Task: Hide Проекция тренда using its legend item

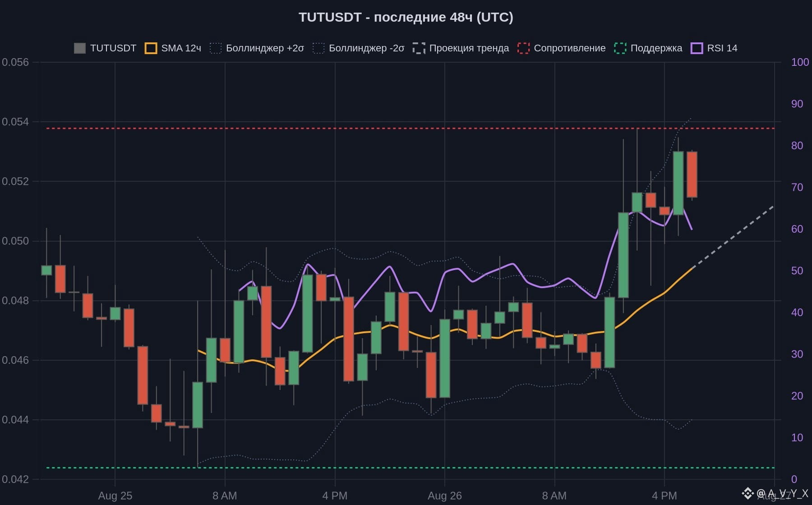Action: pyautogui.click(x=461, y=48)
